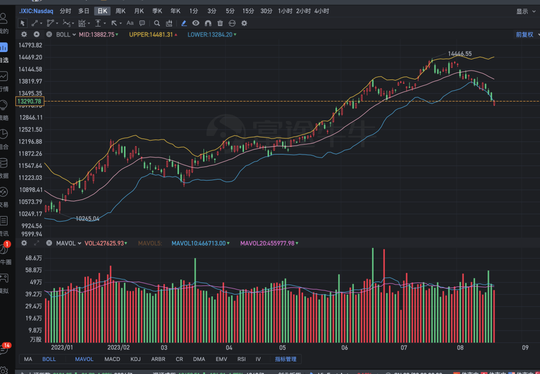Open the trend line tool dropdown arrow

click(41, 23)
